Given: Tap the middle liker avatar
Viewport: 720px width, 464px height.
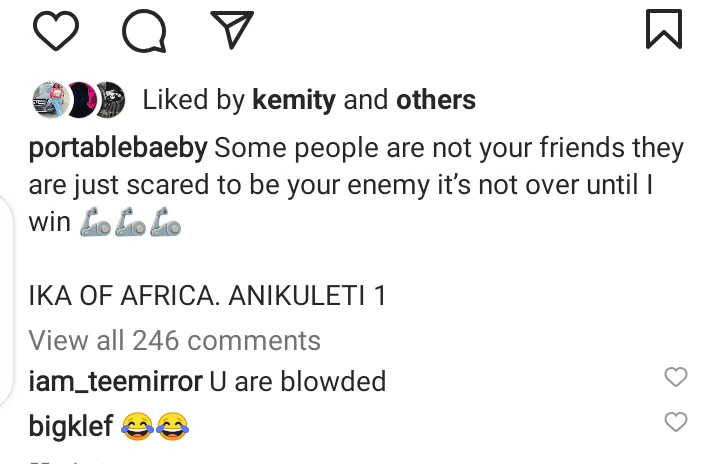Looking at the screenshot, I should tap(78, 100).
